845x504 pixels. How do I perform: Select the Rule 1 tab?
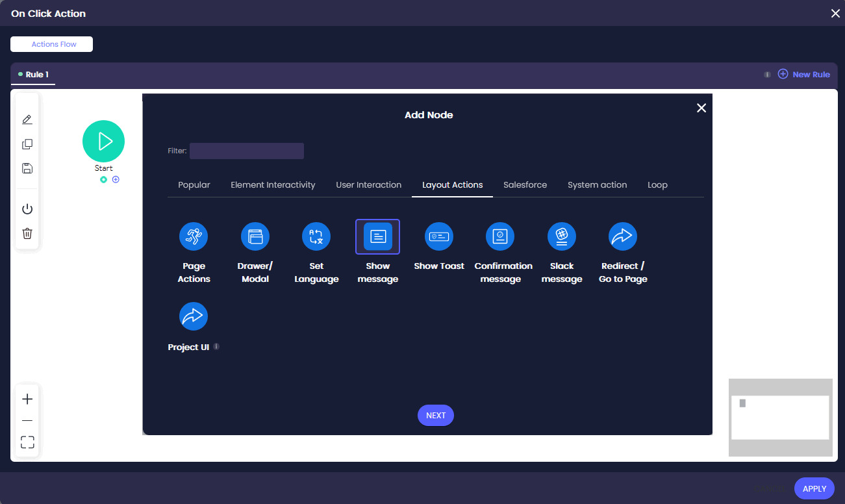33,75
